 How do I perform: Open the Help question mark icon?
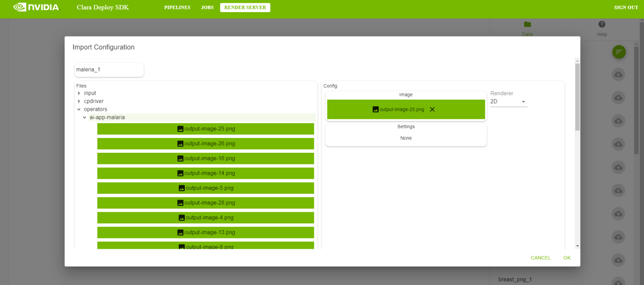(602, 25)
